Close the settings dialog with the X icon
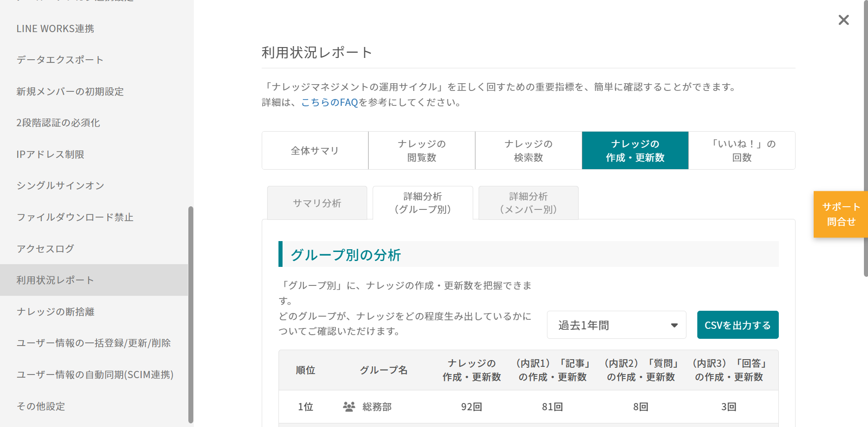 click(843, 20)
